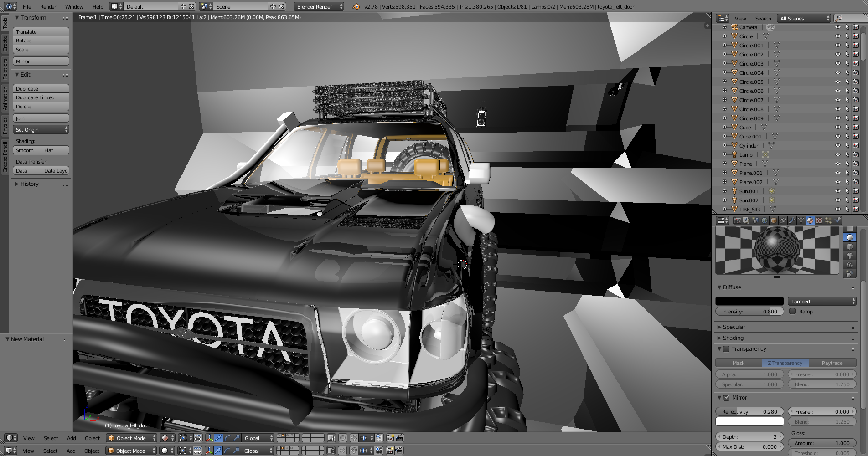The height and width of the screenshot is (456, 868).
Task: Open the Particles properties tab (sparkles icon)
Action: pos(828,220)
